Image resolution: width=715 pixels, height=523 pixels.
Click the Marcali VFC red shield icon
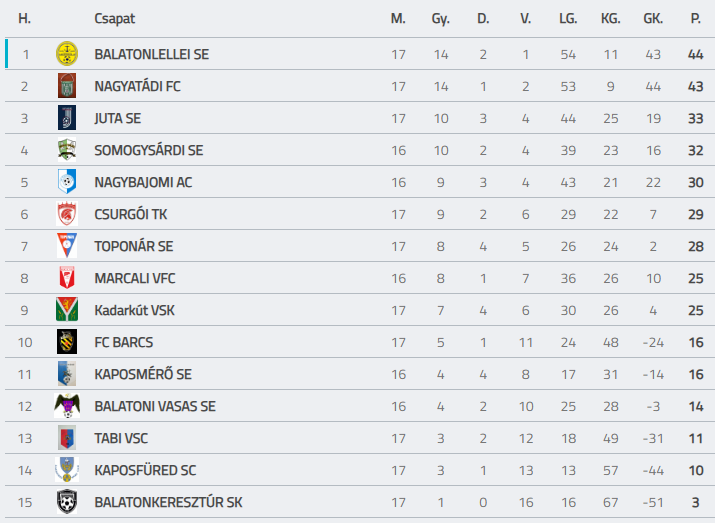tap(67, 278)
